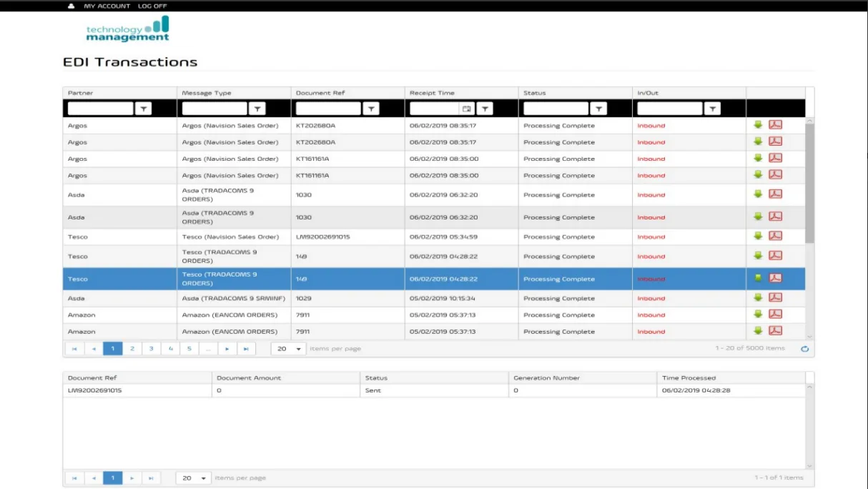Open the Message Type column filter icon
This screenshot has height=489, width=868.
258,108
